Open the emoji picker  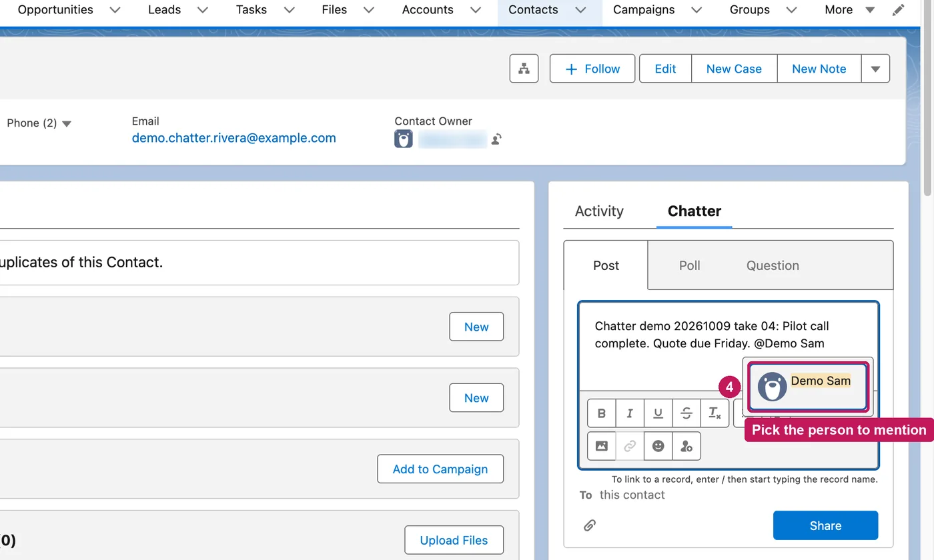point(658,446)
